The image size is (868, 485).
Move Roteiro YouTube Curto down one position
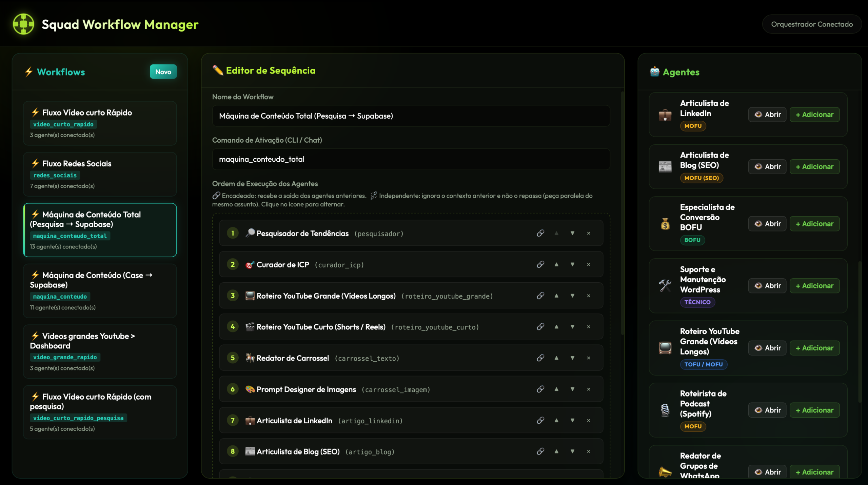point(572,327)
